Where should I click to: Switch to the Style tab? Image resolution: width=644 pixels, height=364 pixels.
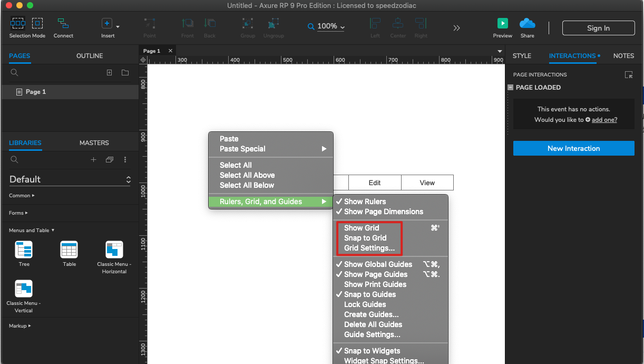522,56
